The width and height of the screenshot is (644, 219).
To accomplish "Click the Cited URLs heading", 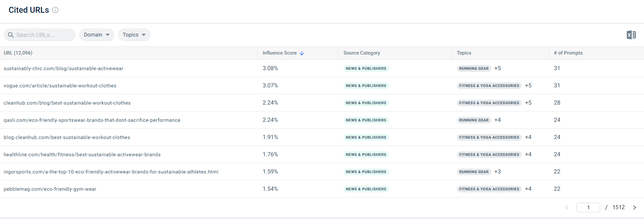I will click(29, 10).
